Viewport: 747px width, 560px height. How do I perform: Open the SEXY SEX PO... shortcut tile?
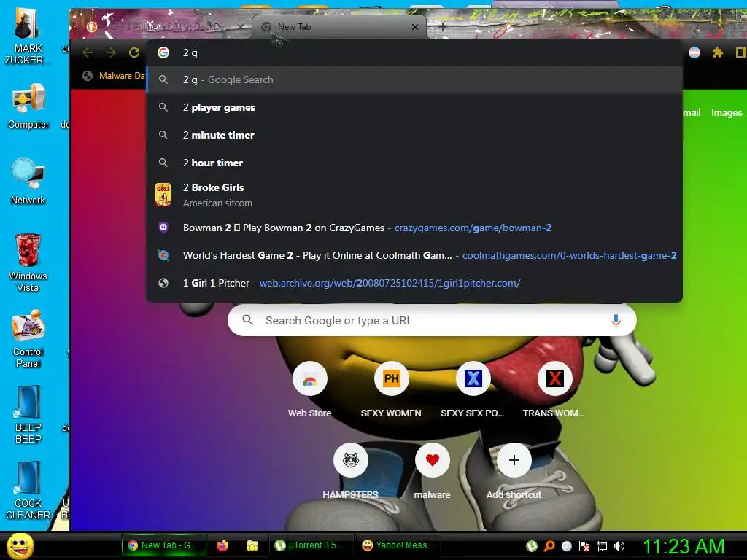[473, 389]
